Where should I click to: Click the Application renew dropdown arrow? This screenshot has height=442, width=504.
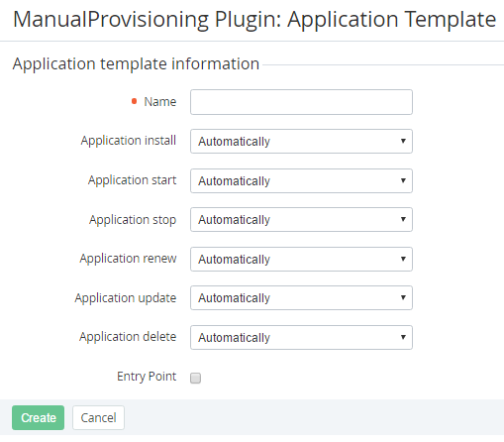tap(403, 259)
